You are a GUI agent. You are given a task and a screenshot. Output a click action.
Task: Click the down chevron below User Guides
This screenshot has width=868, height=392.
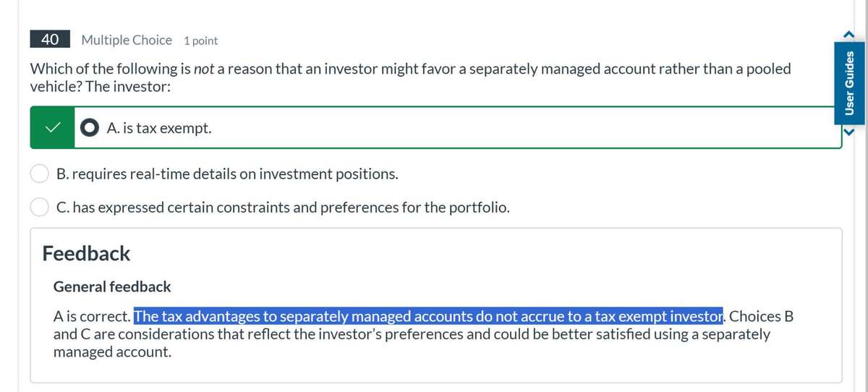pos(851,134)
